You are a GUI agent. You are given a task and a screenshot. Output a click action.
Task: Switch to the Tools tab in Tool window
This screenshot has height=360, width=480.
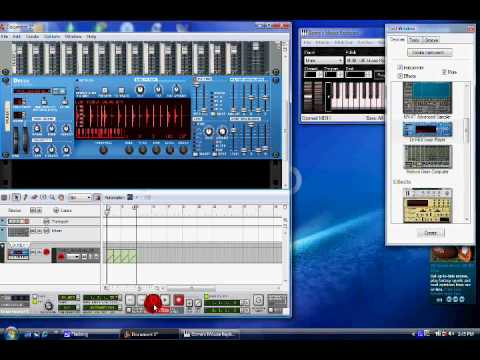tap(414, 40)
